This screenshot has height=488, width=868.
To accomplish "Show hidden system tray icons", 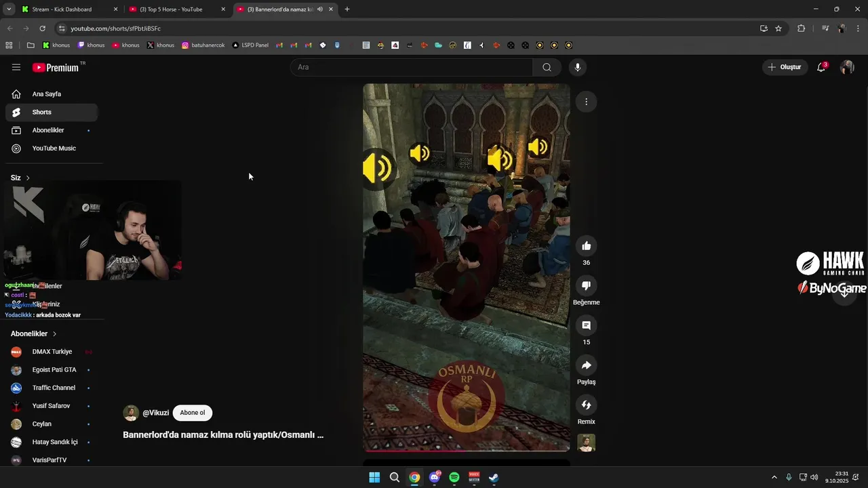I will [774, 477].
